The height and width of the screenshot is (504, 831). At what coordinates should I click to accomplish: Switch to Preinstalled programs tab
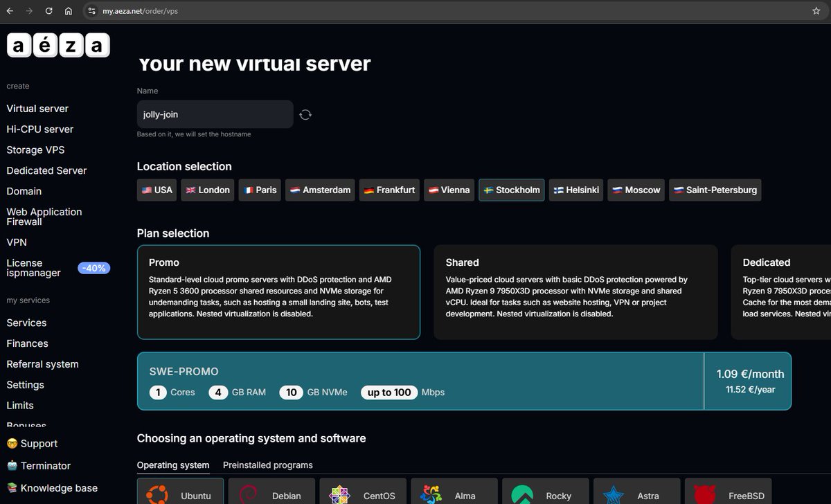pyautogui.click(x=268, y=465)
